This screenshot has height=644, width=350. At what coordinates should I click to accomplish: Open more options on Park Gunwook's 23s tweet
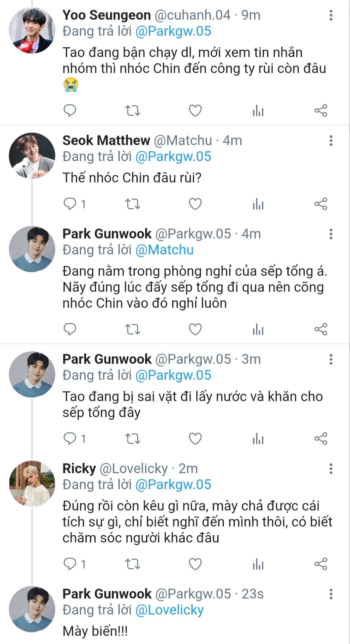(x=331, y=594)
